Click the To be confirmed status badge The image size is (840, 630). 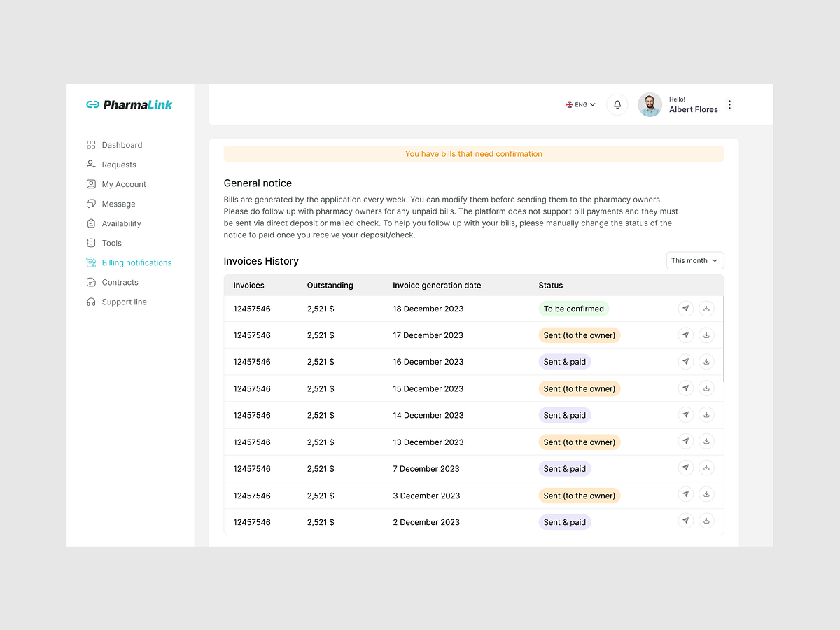(574, 309)
